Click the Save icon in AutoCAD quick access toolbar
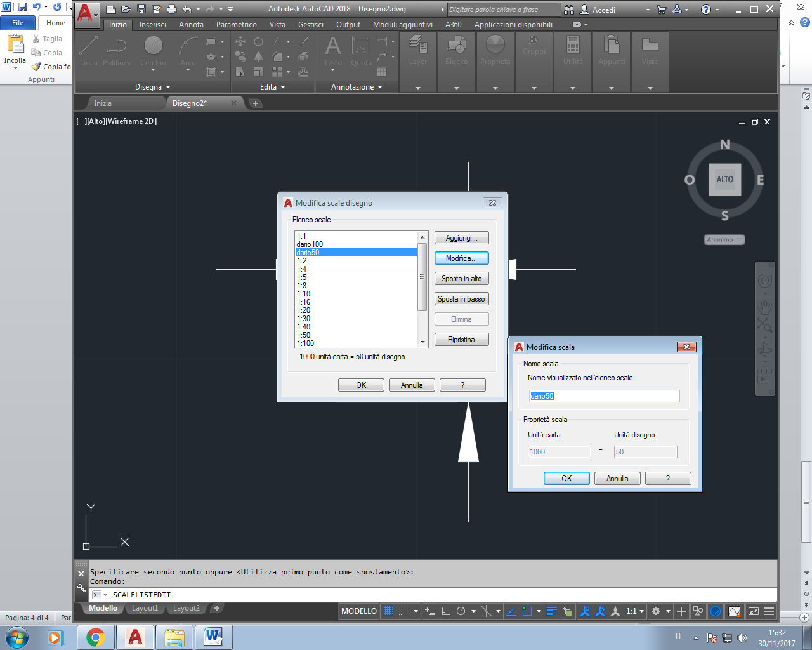The height and width of the screenshot is (650, 812). [141, 10]
